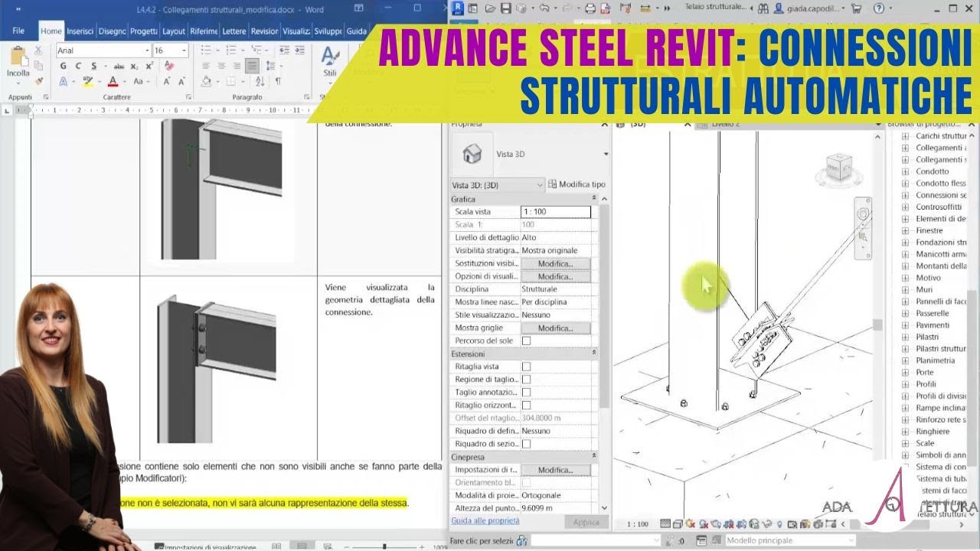980x551 pixels.
Task: Open the File tab in Word
Action: (18, 31)
